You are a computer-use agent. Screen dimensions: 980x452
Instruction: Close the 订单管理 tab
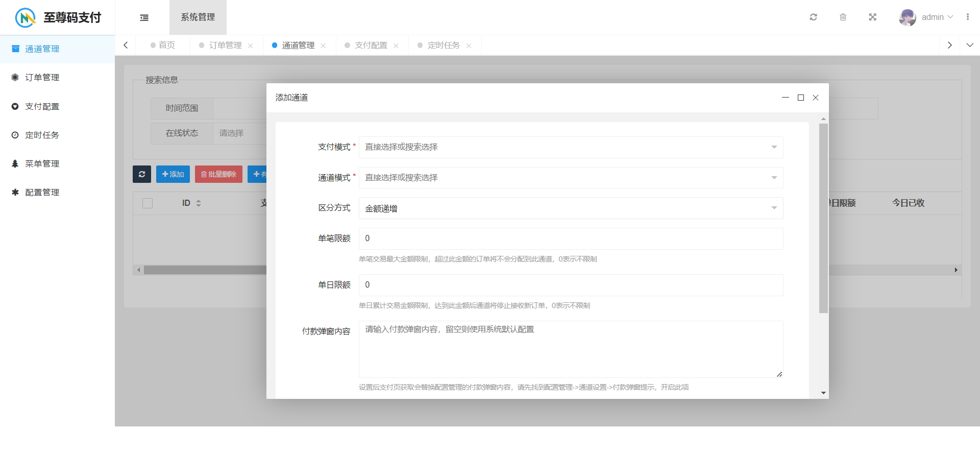point(251,46)
